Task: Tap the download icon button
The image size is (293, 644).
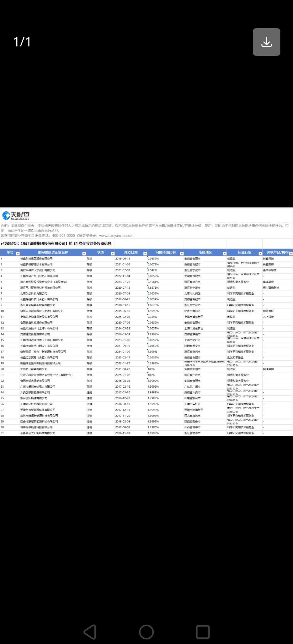Action: (x=266, y=42)
